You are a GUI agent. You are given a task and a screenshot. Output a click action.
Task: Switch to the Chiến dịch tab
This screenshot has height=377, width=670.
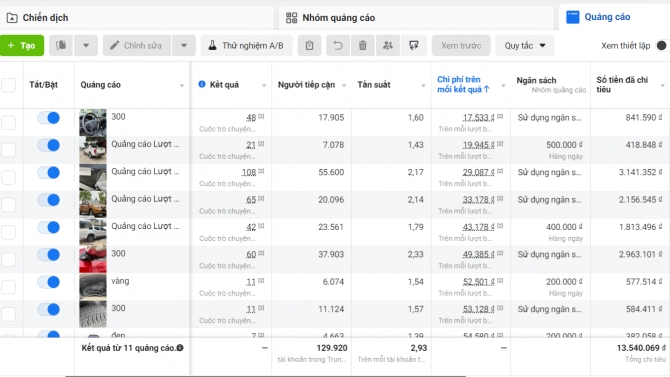pyautogui.click(x=137, y=18)
